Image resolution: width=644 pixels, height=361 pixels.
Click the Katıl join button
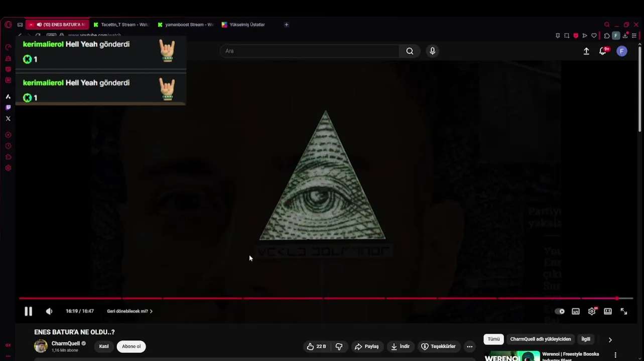(x=104, y=346)
